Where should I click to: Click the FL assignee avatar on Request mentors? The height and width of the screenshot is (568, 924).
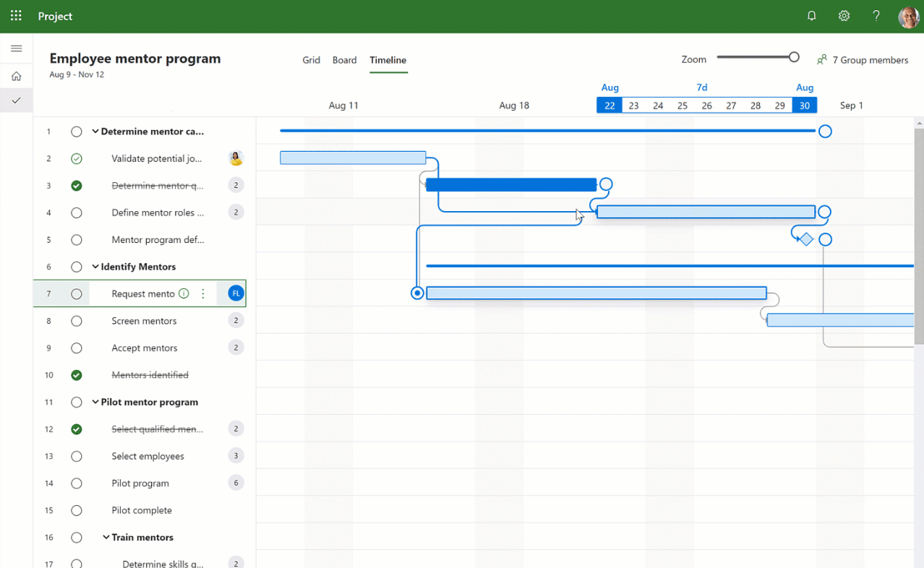click(x=236, y=293)
